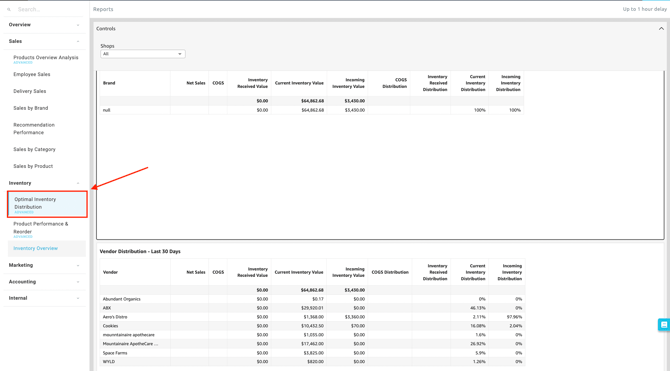Open Recommendation Performance report
670x371 pixels.
click(x=34, y=129)
